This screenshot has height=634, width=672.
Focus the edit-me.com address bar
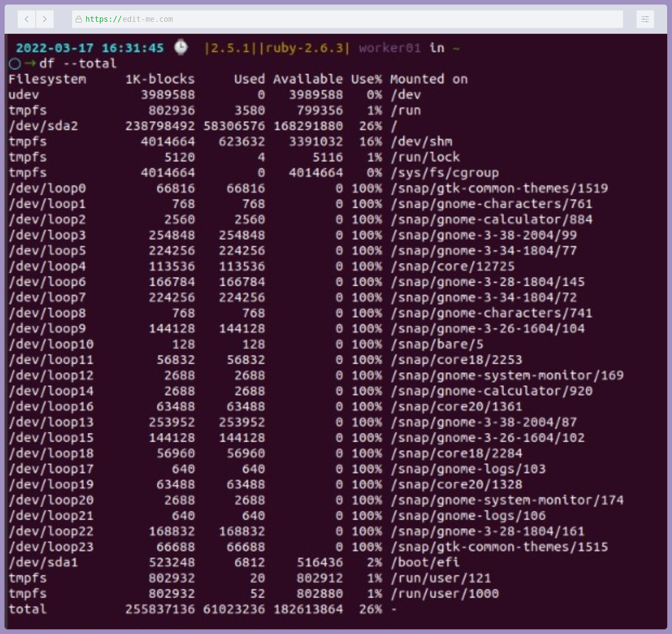coord(347,19)
